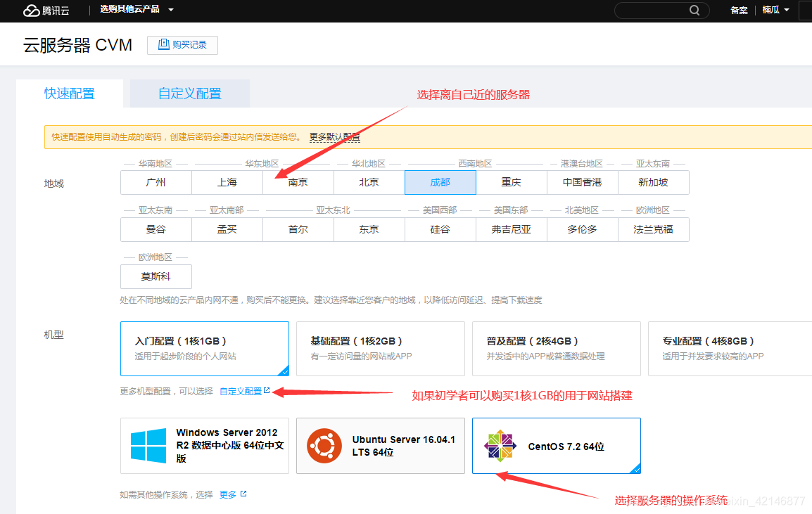The height and width of the screenshot is (514, 812).
Task: Click the external-link icon next to 更多
Action: (x=243, y=494)
